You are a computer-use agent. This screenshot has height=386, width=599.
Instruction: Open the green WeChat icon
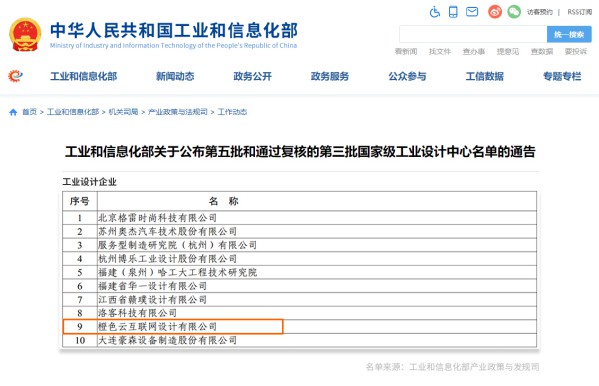(x=514, y=12)
